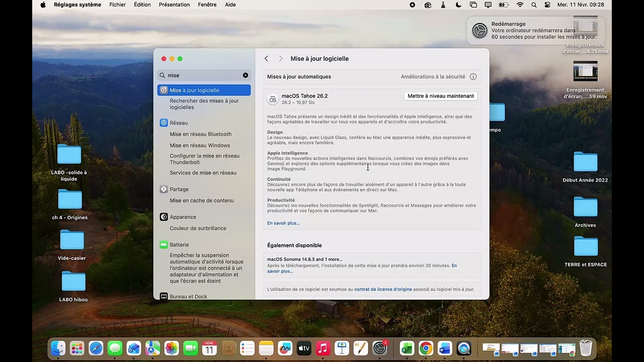Screen dimensions: 644x362
Task: Open Calendar showing 11 in dock
Action: [209, 348]
